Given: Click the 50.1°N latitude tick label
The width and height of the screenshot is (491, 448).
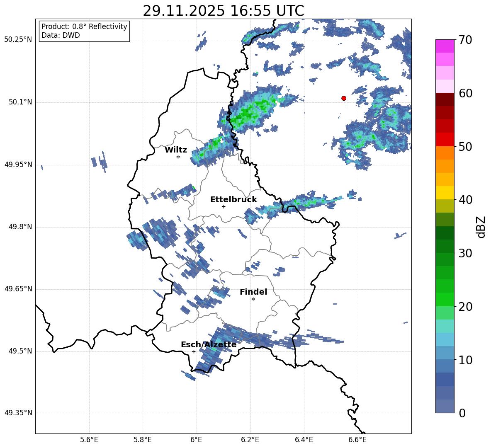Looking at the screenshot, I should click(20, 102).
